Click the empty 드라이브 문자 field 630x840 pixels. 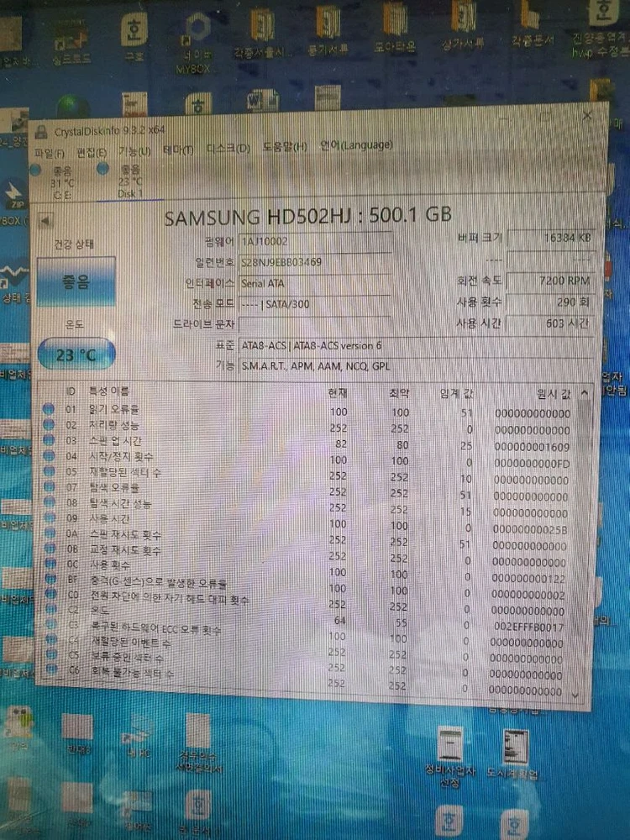[x=315, y=324]
